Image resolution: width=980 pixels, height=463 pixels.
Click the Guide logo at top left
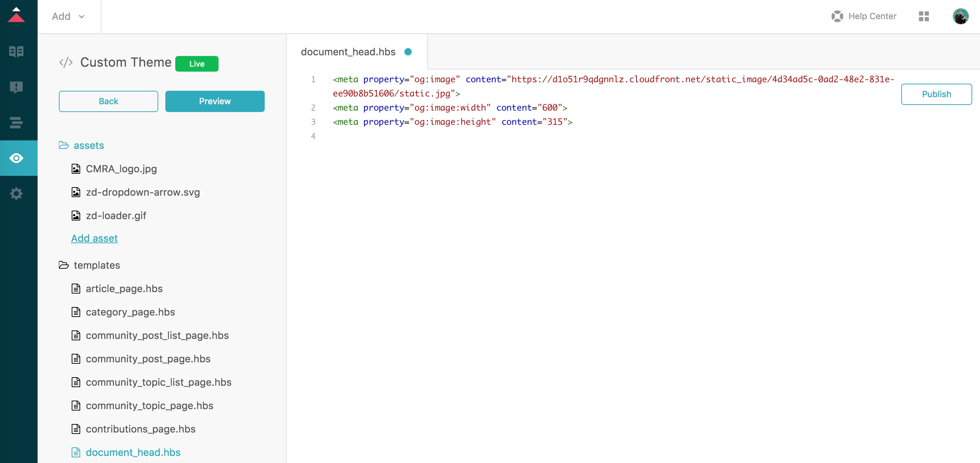16,15
